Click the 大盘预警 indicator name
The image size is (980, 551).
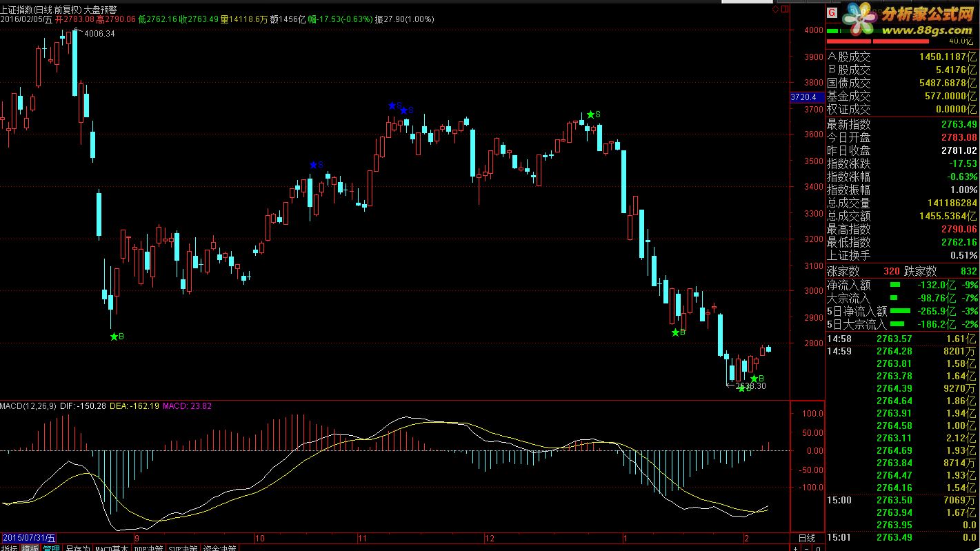(101, 10)
